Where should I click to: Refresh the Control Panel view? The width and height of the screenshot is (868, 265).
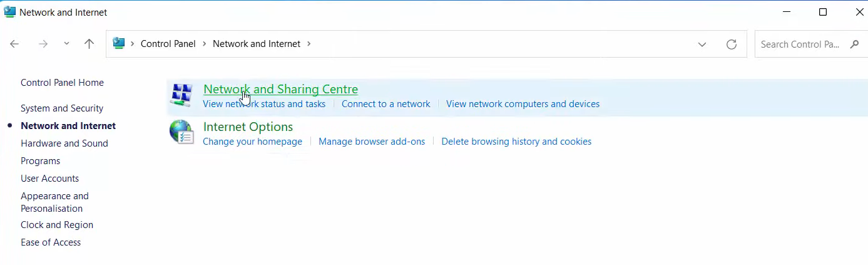tap(731, 44)
